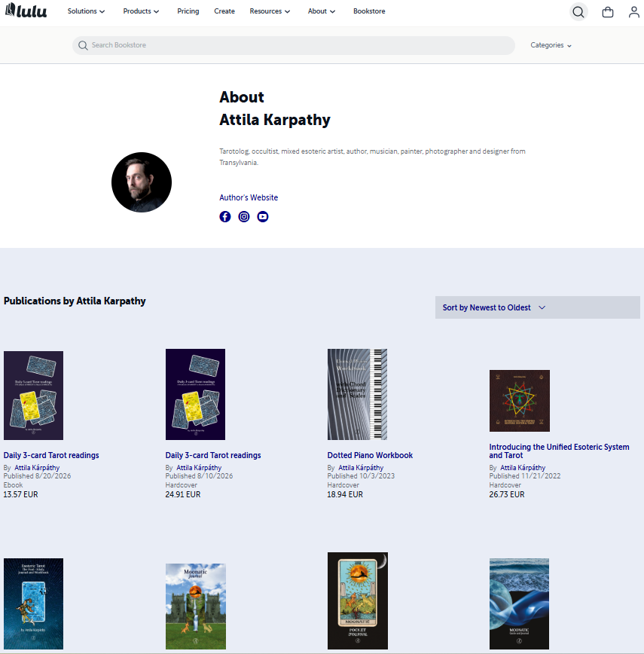
Task: Open the Bookstore menu item
Action: [x=369, y=11]
